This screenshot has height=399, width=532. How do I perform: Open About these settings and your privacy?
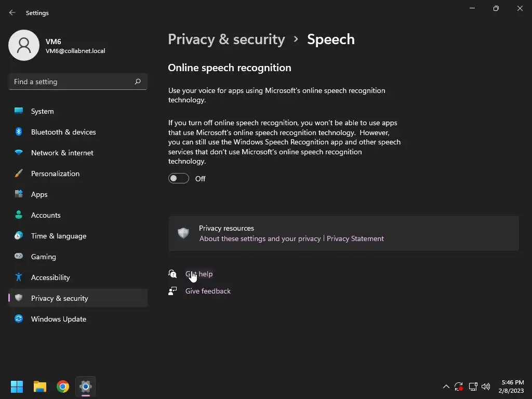tap(260, 238)
